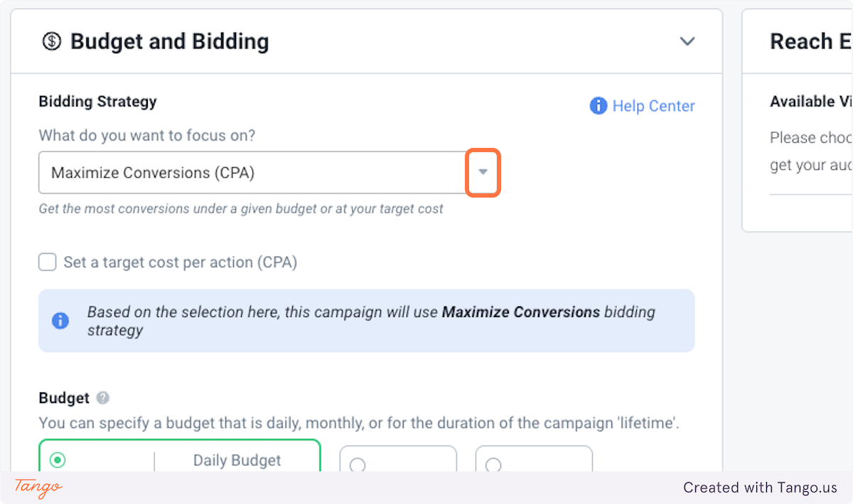The height and width of the screenshot is (504, 853).
Task: Click the Created with Tango.us text
Action: tap(760, 488)
